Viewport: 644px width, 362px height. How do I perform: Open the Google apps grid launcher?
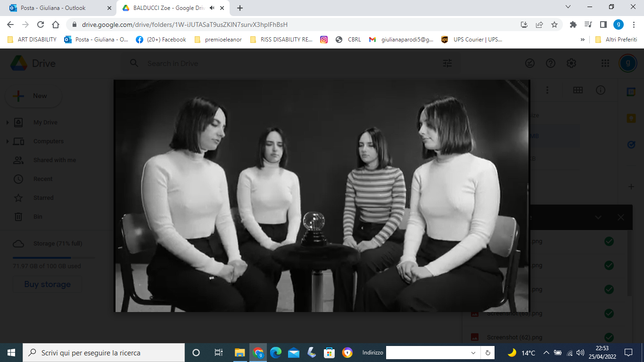[605, 63]
